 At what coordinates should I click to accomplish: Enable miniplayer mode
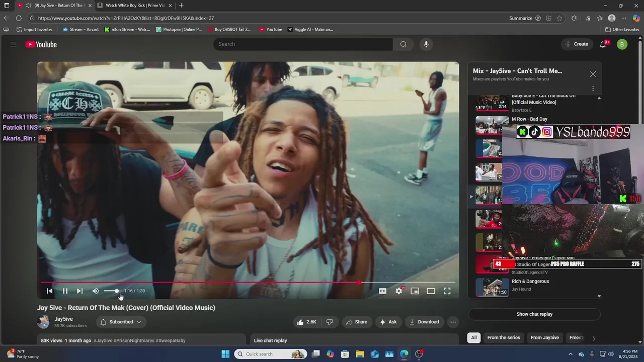pos(415,291)
